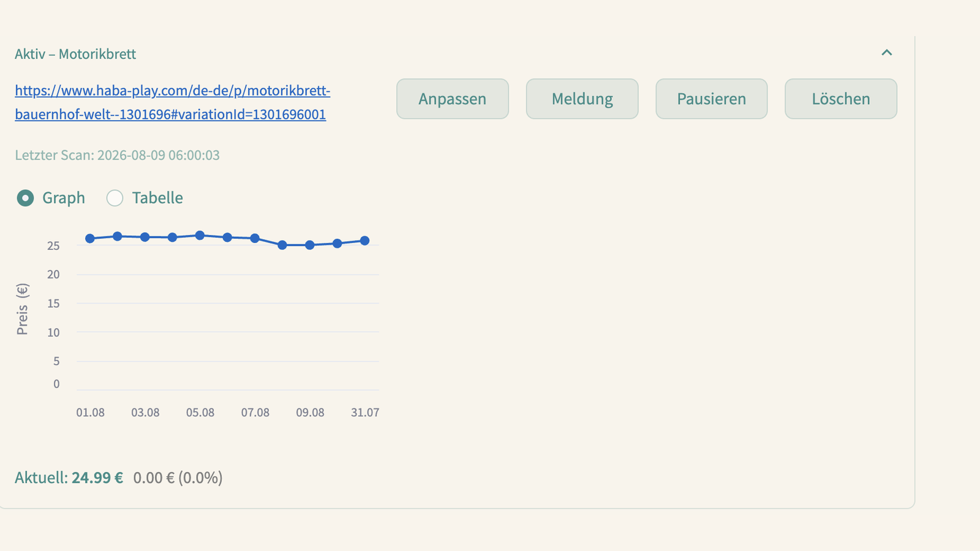Viewport: 980px width, 551px height.
Task: Click the y-axis label '10'
Action: tap(53, 332)
